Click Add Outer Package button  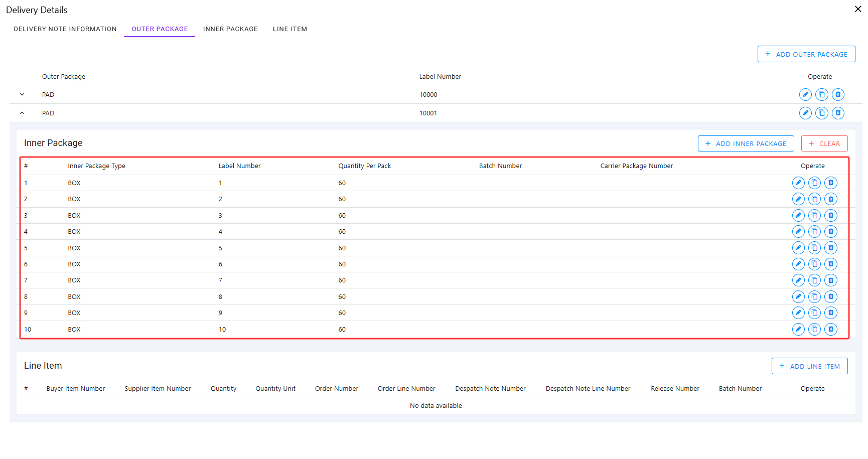pyautogui.click(x=806, y=54)
